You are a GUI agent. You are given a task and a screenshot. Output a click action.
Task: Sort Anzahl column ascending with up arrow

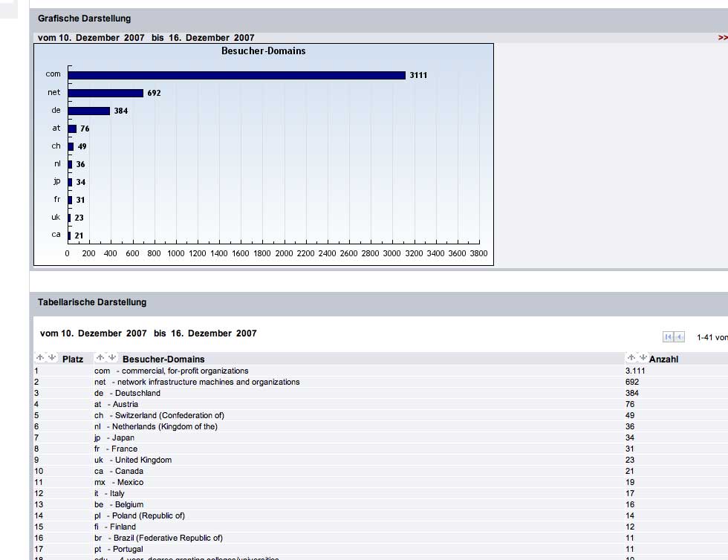(x=631, y=358)
